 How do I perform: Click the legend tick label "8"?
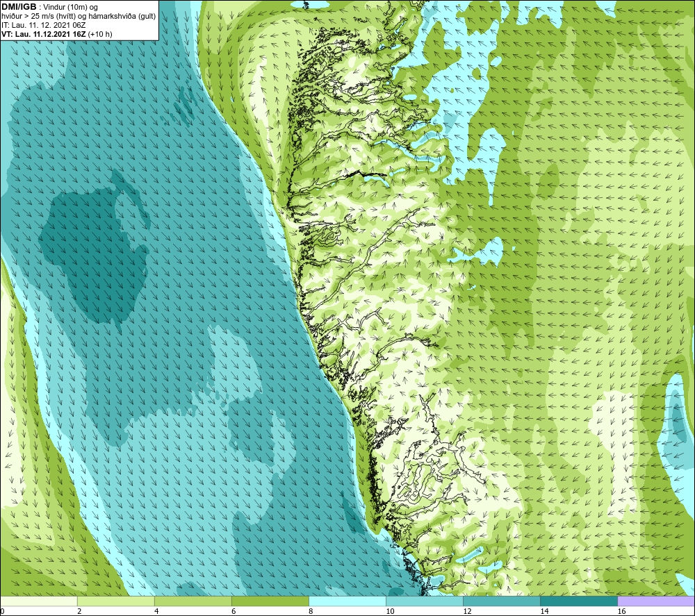point(311,611)
